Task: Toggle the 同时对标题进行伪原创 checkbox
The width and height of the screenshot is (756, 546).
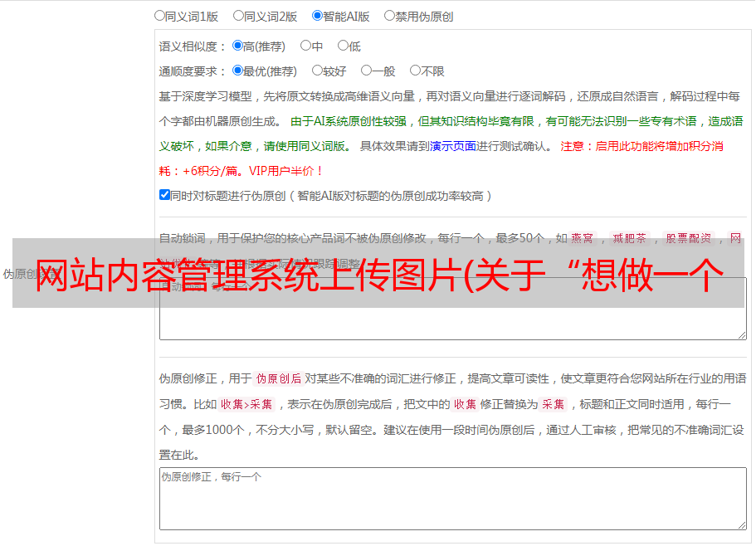Action: pyautogui.click(x=164, y=195)
